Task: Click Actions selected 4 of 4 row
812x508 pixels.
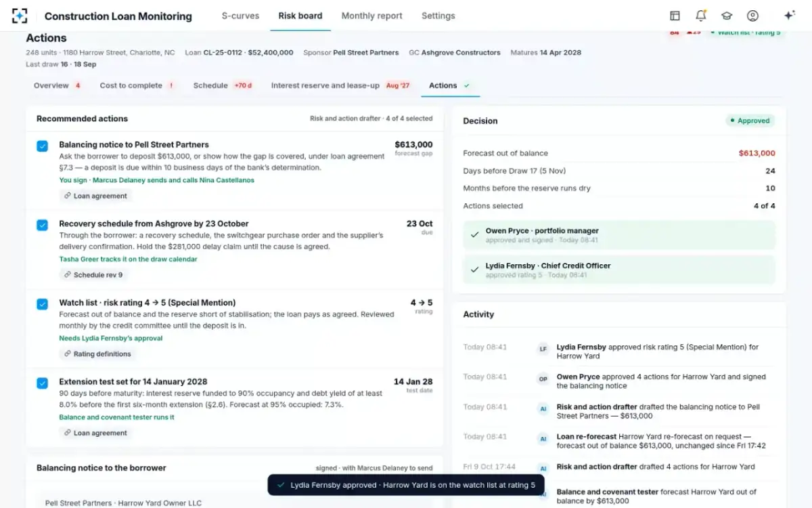Action: pos(619,206)
